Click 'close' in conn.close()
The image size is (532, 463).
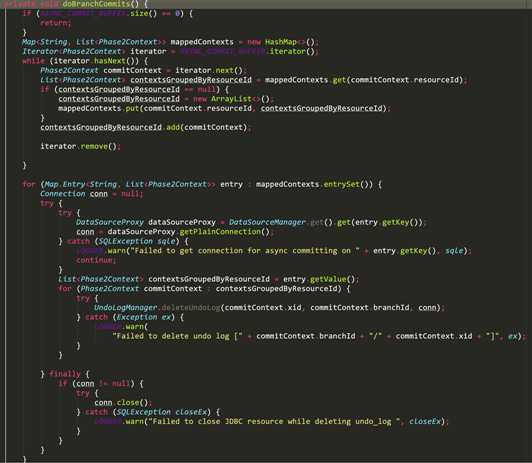[128, 403]
